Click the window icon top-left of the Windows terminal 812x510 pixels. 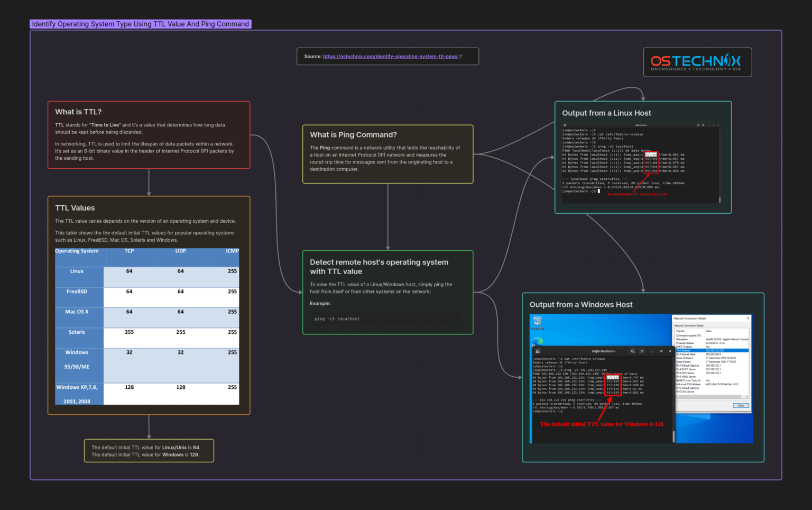538,351
